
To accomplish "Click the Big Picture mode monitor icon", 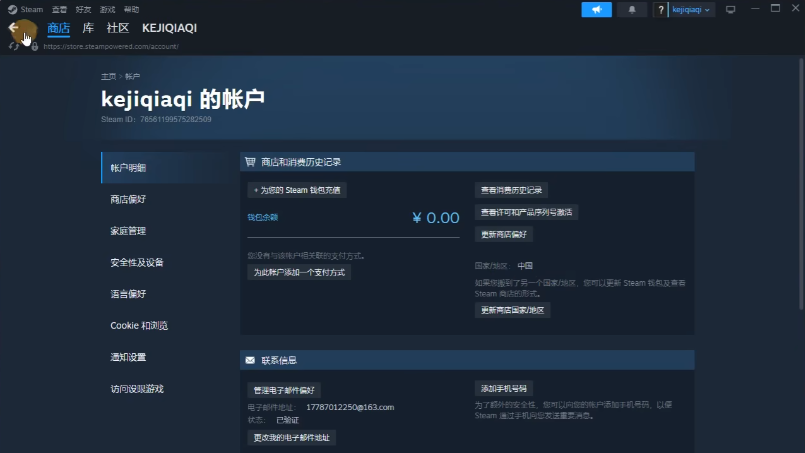I will point(730,9).
